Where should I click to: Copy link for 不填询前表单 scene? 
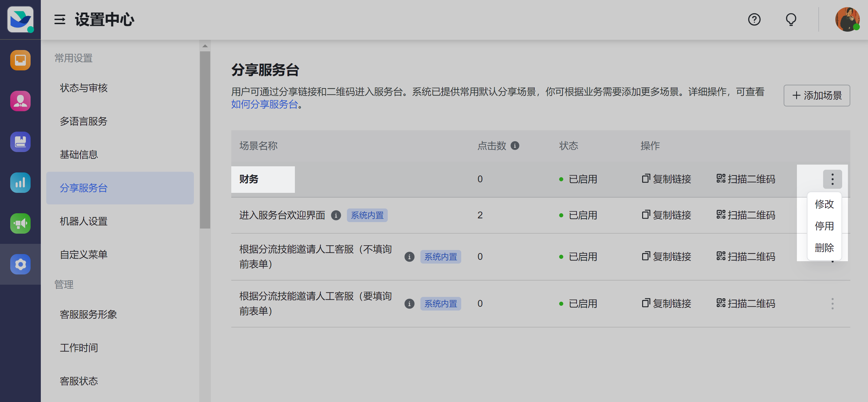[666, 257]
